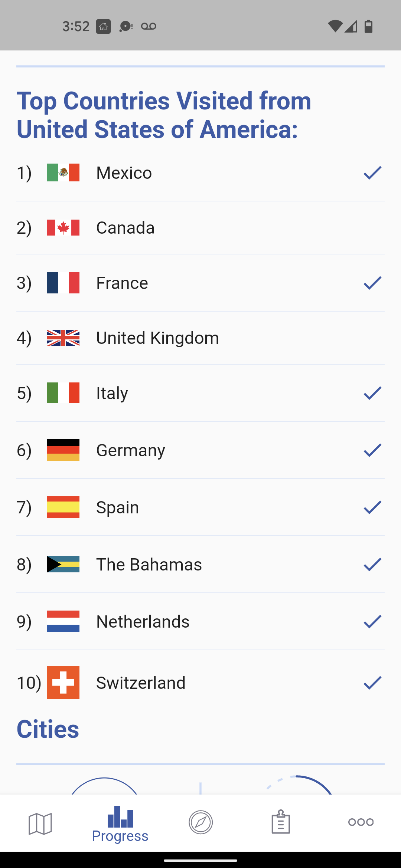The height and width of the screenshot is (868, 401).
Task: Open the more options tab
Action: tap(361, 822)
